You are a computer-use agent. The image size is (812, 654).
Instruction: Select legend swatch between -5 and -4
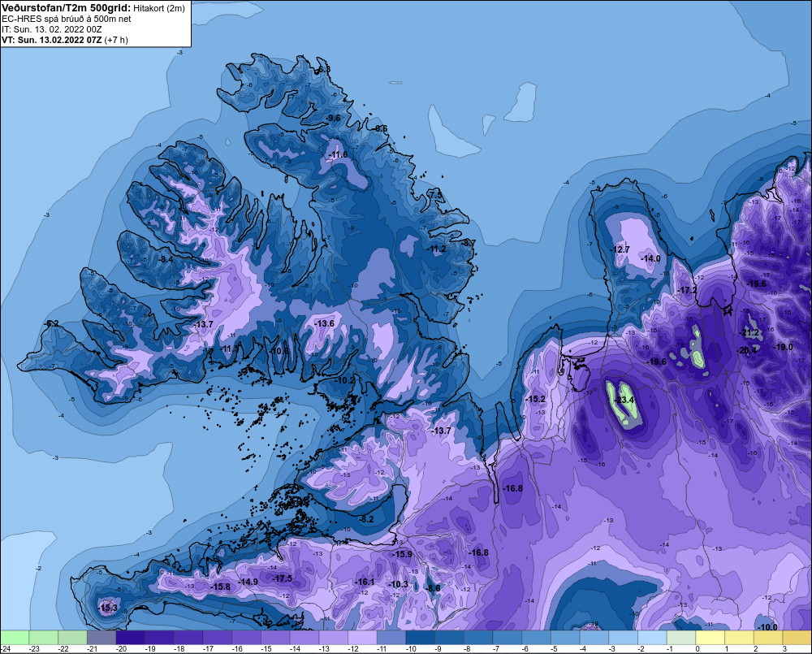coord(565,638)
